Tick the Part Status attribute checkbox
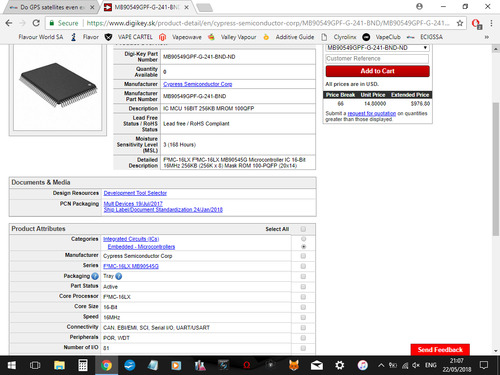Image resolution: width=500 pixels, height=375 pixels. (x=303, y=287)
